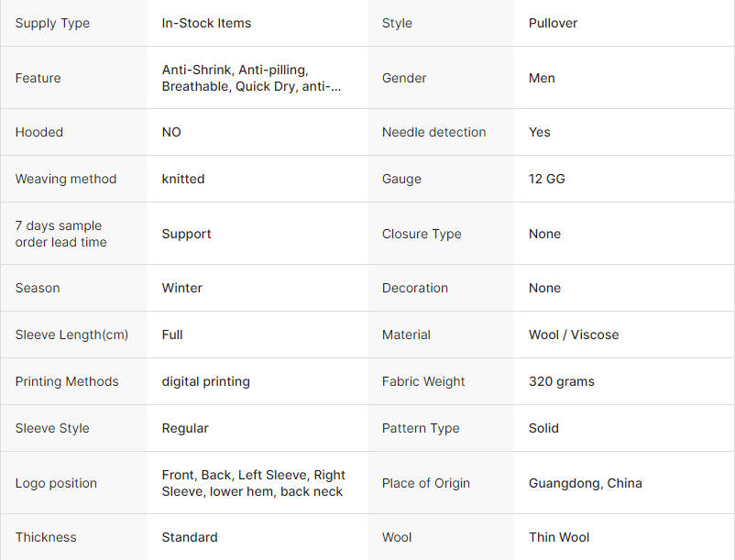This screenshot has height=560, width=735.
Task: Select the Winter season value
Action: (181, 288)
